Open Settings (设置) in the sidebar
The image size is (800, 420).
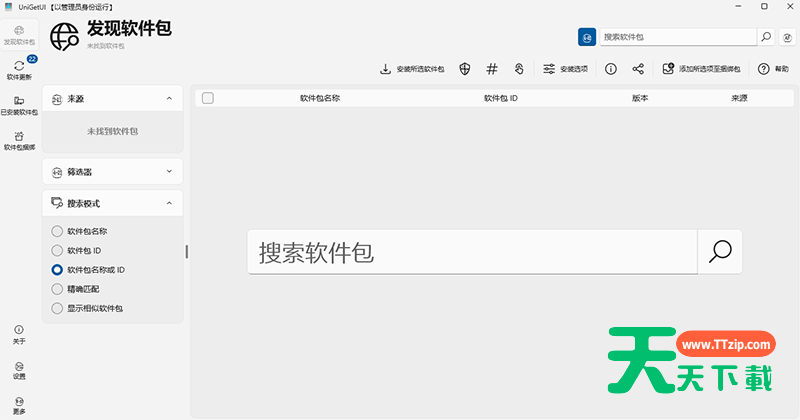(19, 370)
